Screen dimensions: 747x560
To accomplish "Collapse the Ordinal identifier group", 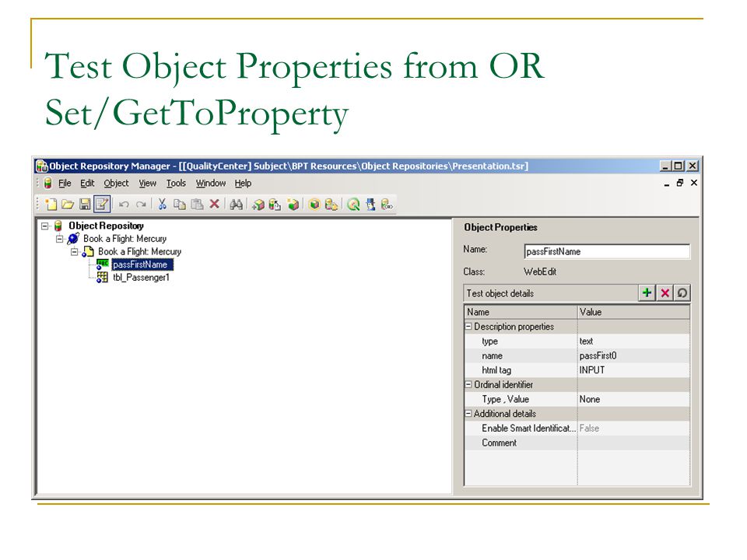I will click(468, 384).
